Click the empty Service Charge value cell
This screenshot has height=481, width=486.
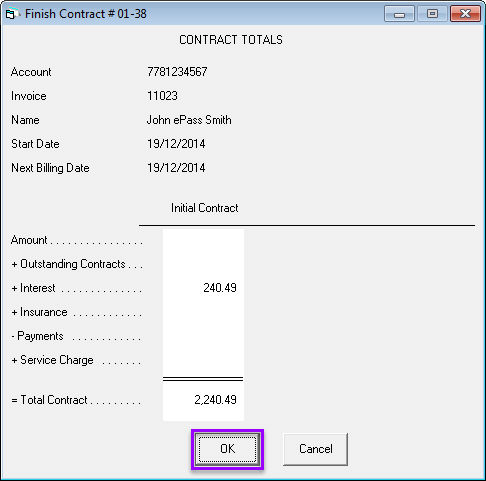click(x=203, y=360)
